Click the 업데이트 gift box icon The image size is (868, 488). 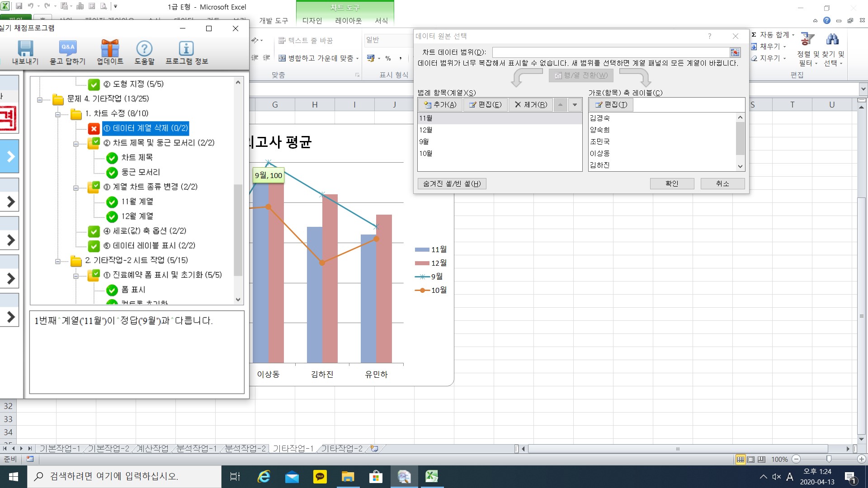pyautogui.click(x=110, y=49)
